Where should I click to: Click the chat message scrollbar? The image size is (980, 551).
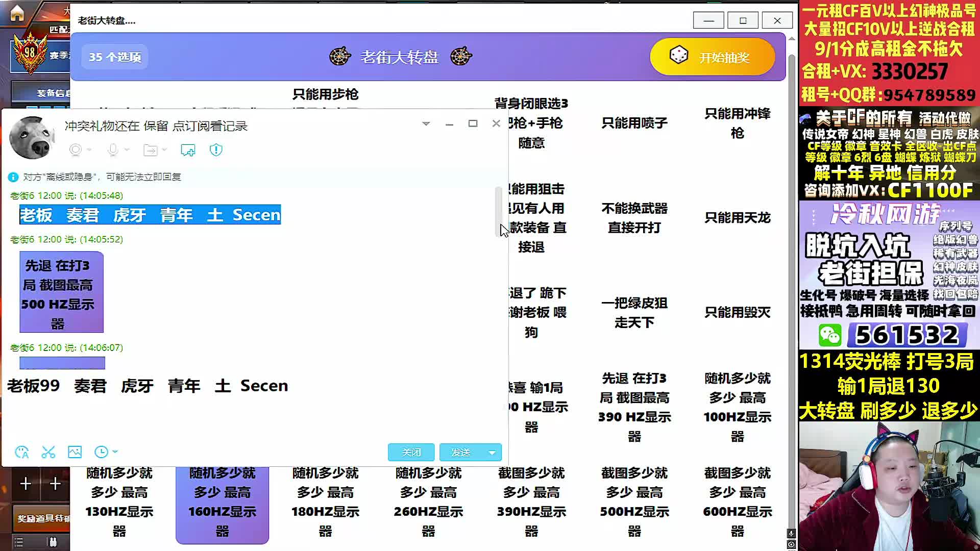pos(498,212)
